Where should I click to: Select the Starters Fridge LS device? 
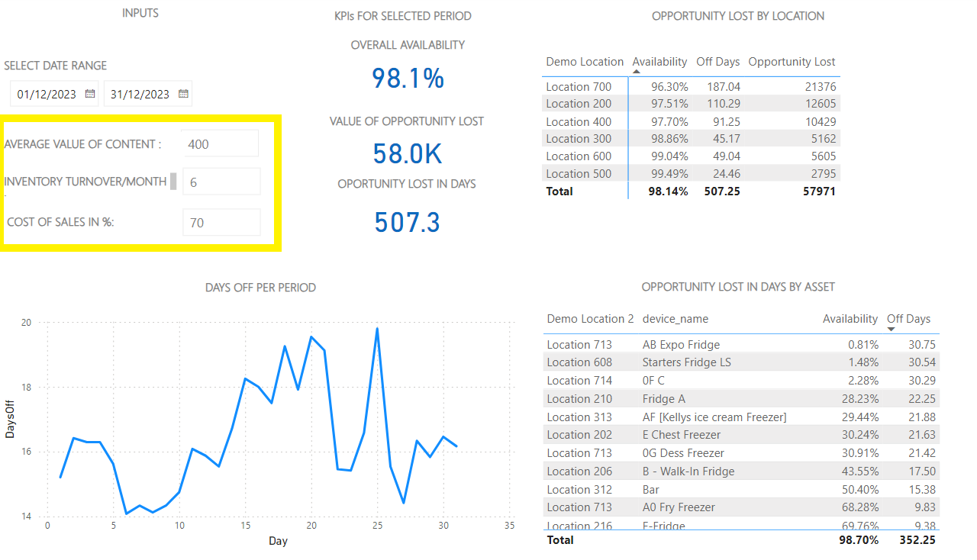click(687, 362)
